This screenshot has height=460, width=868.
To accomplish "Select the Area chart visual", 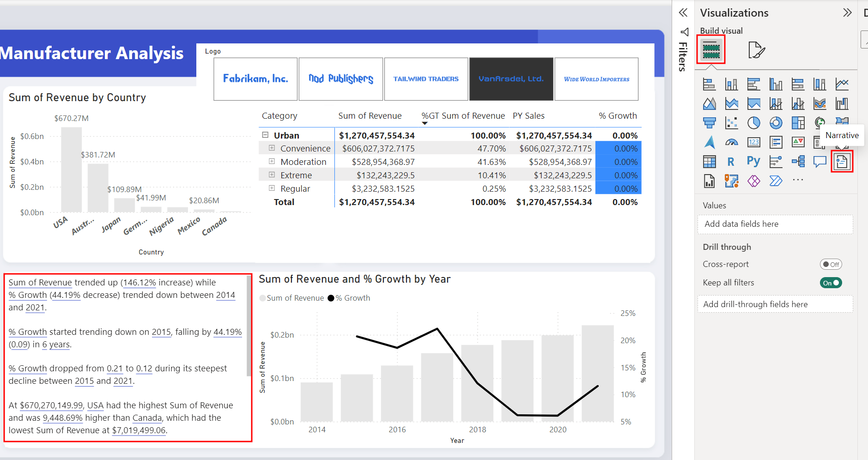I will 709,103.
